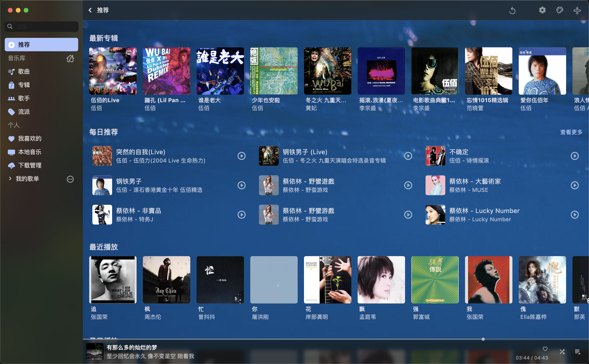Open recently played 枫 by 周杰伦
This screenshot has width=589, height=364.
pos(167,280)
